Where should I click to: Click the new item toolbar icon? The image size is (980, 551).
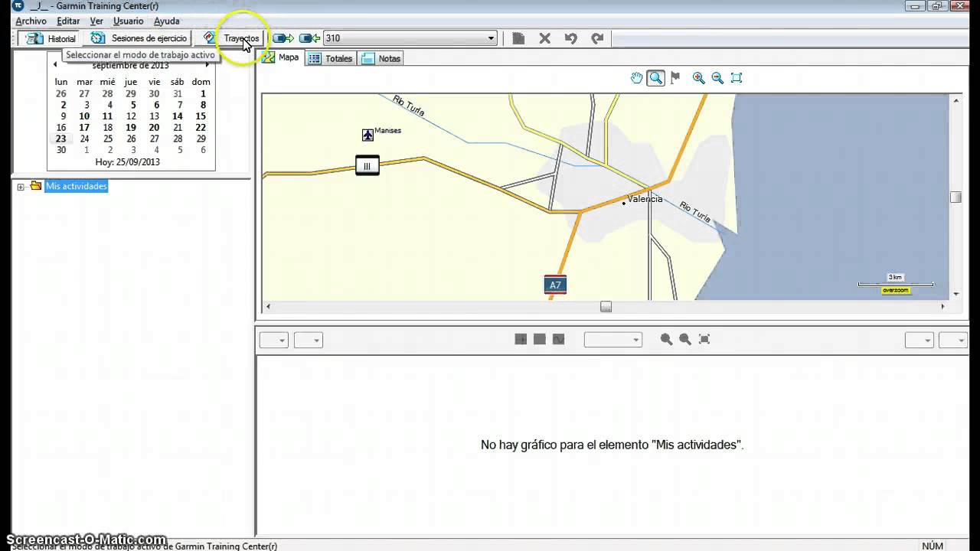[x=518, y=38]
